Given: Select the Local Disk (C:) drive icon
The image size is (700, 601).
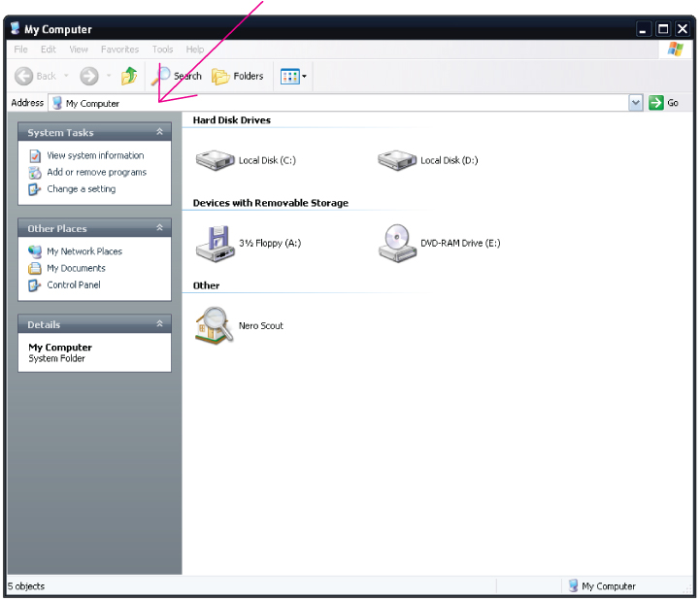Looking at the screenshot, I should click(x=216, y=160).
